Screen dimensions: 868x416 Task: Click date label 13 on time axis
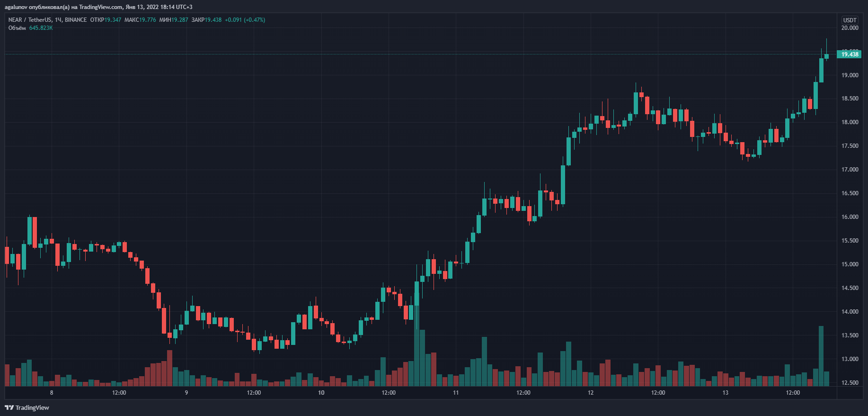tap(725, 393)
